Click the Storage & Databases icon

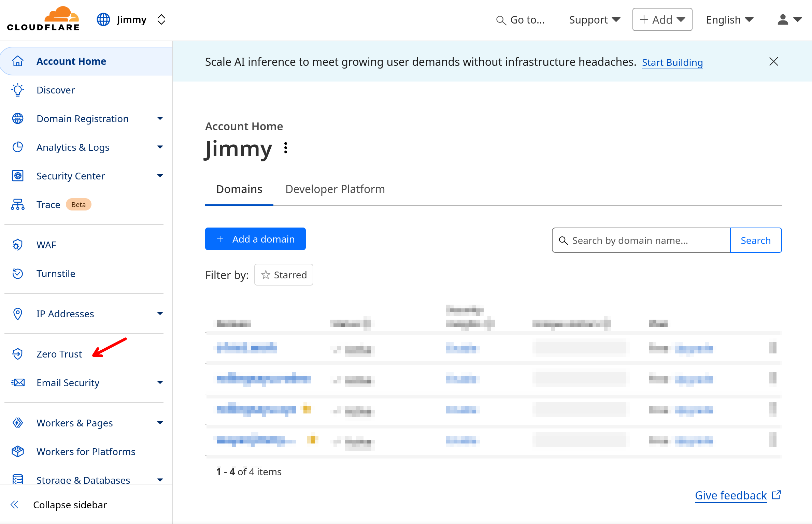(18, 479)
